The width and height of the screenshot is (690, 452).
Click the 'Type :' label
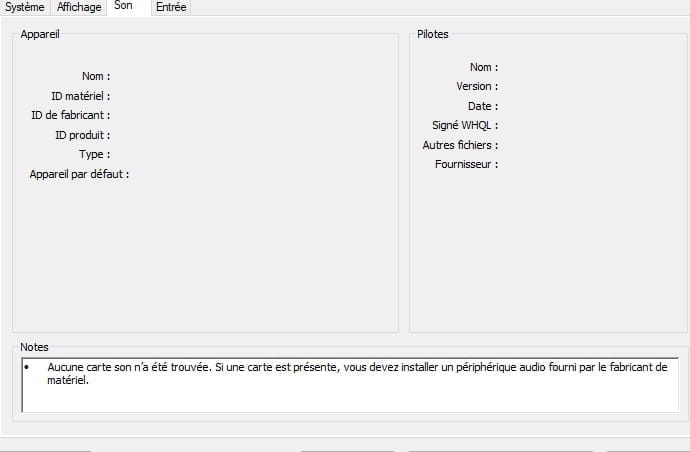[95, 154]
